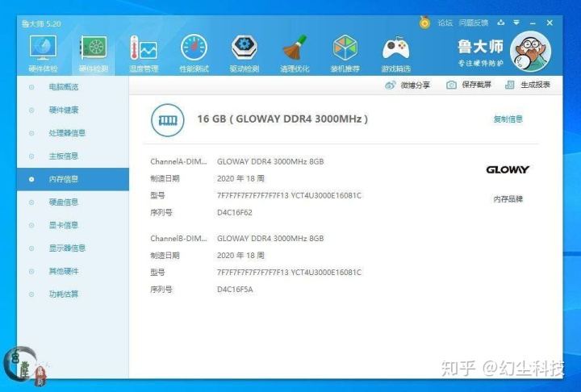Click the memory module icon beside 16 GB
This screenshot has width=581, height=392.
(168, 120)
